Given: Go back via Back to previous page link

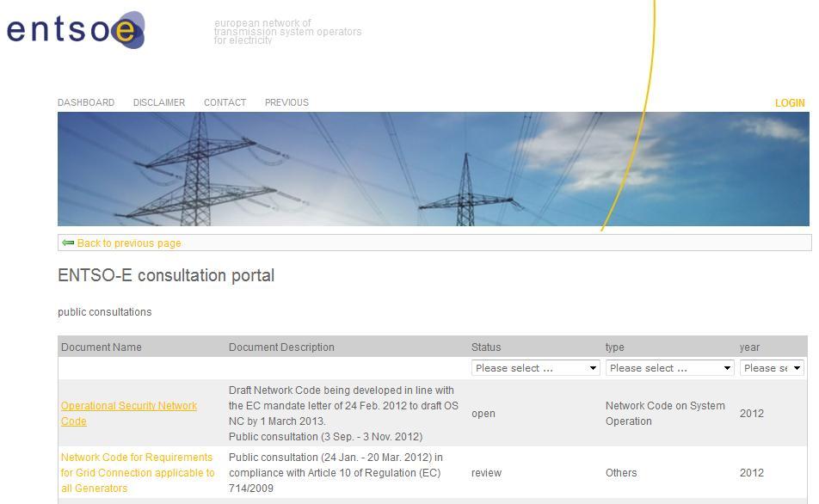Looking at the screenshot, I should [x=129, y=243].
